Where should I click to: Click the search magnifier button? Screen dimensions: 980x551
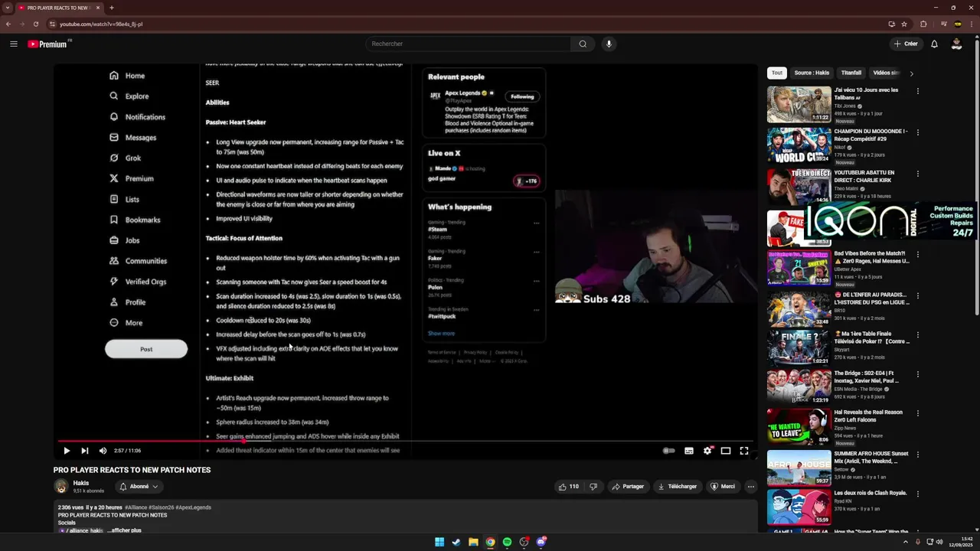(583, 44)
